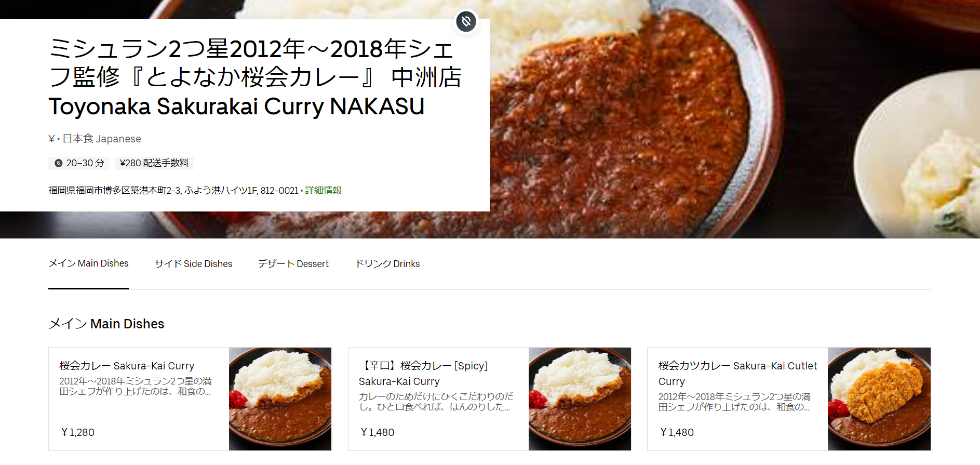Click the clock icon beside 20–30 分
980x465 pixels.
59,163
